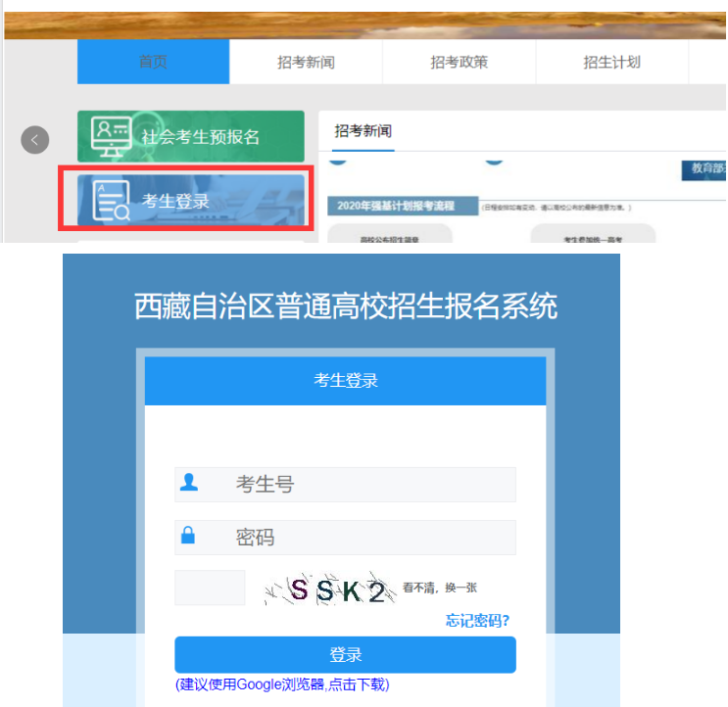
Task: Click the monitor icon beside 社会考生预报名
Action: tap(110, 136)
